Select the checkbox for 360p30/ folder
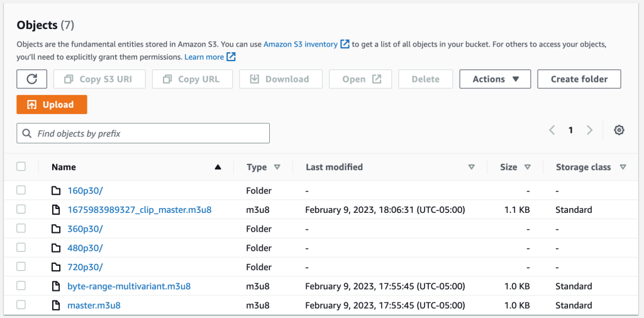644x318 pixels. pyautogui.click(x=21, y=229)
